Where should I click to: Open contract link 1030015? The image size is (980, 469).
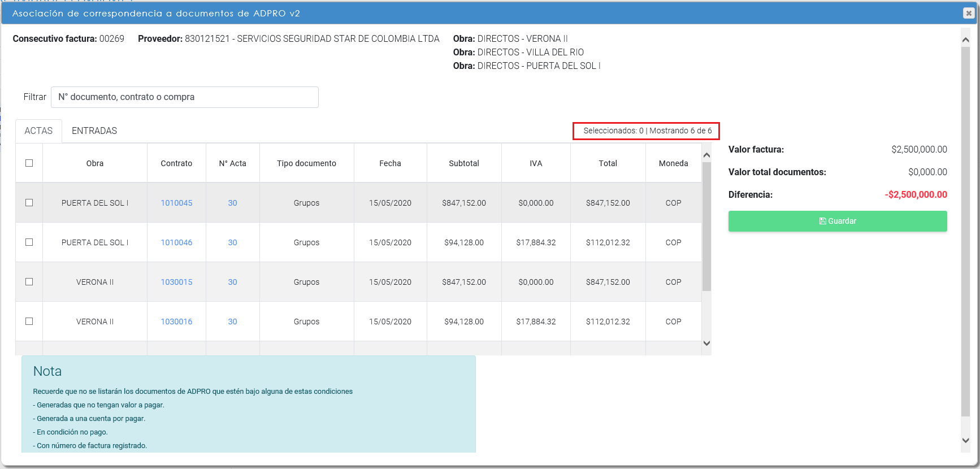176,282
